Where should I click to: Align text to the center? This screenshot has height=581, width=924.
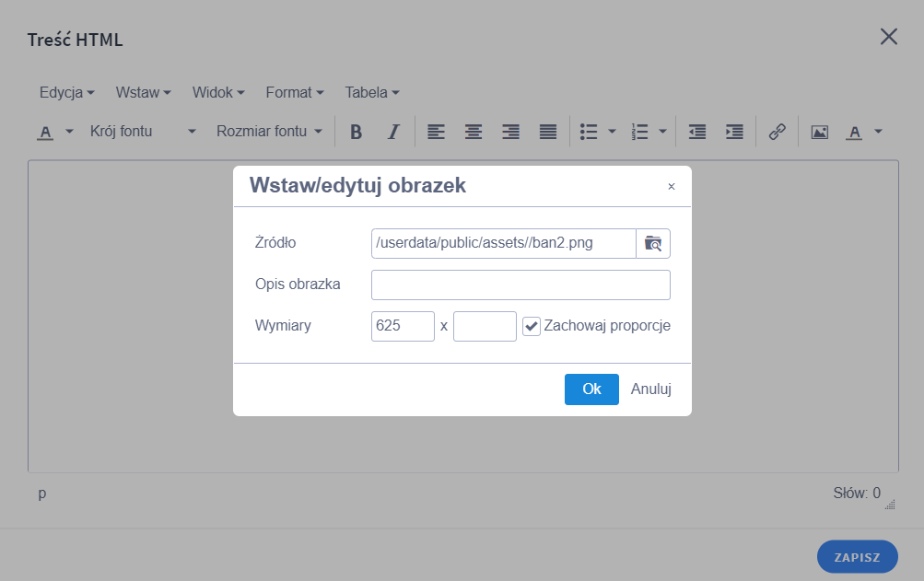(473, 132)
